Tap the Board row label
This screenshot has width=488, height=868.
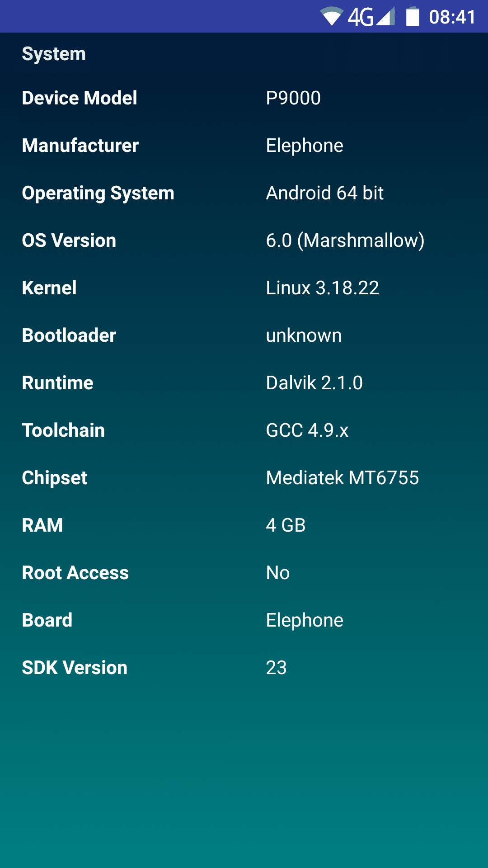click(47, 620)
